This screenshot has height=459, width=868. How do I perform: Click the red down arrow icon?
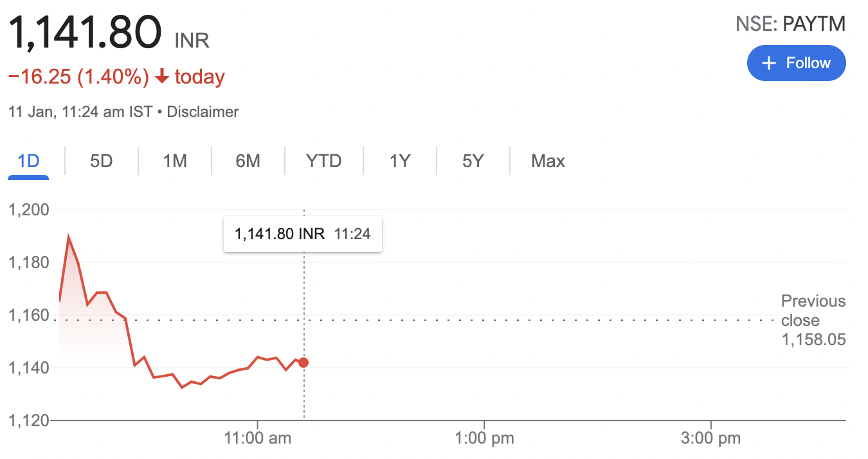tap(163, 77)
